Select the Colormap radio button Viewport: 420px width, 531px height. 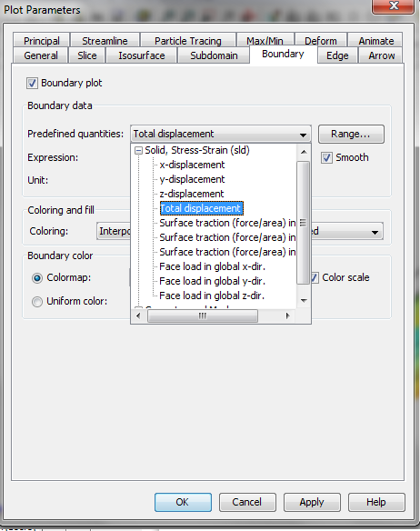tap(37, 278)
